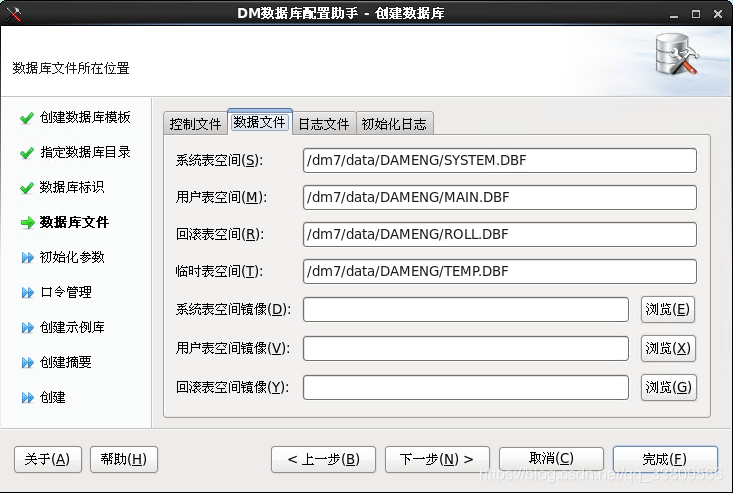Click the 数据库文件所在位置 header text
Image resolution: width=733 pixels, height=493 pixels.
click(71, 69)
